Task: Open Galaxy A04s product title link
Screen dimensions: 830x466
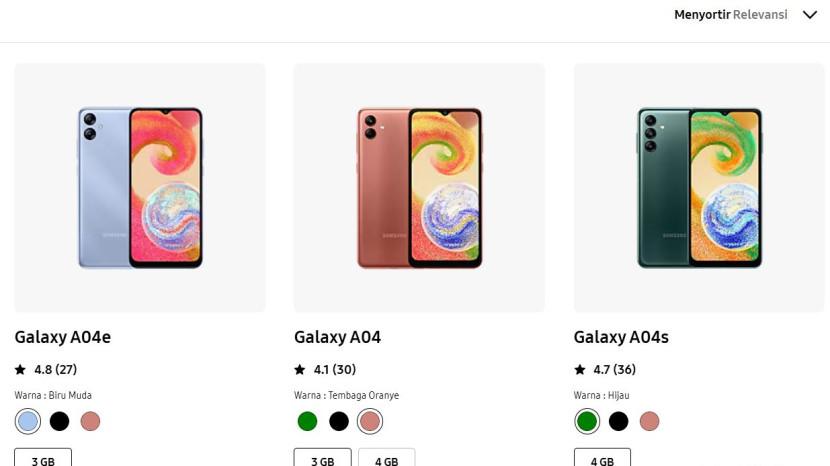Action: click(621, 337)
